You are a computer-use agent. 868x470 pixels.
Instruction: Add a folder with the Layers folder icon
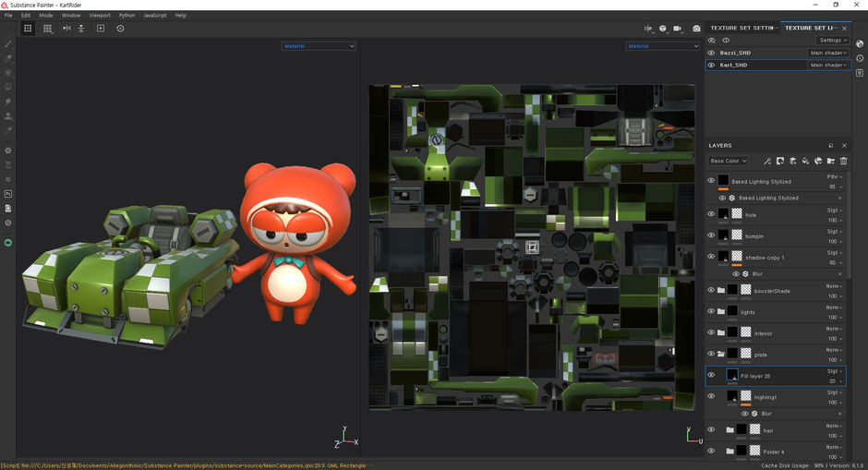point(831,161)
